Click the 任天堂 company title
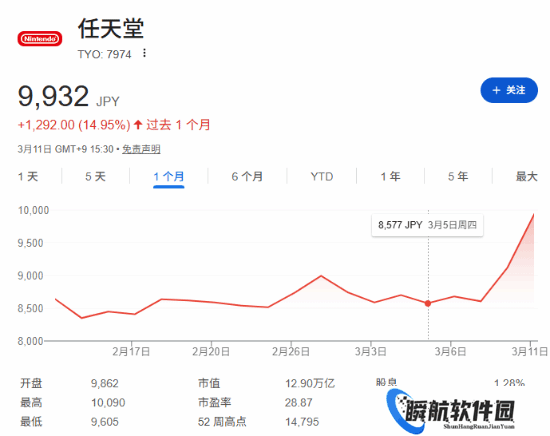Image resolution: width=550 pixels, height=436 pixels. [111, 28]
